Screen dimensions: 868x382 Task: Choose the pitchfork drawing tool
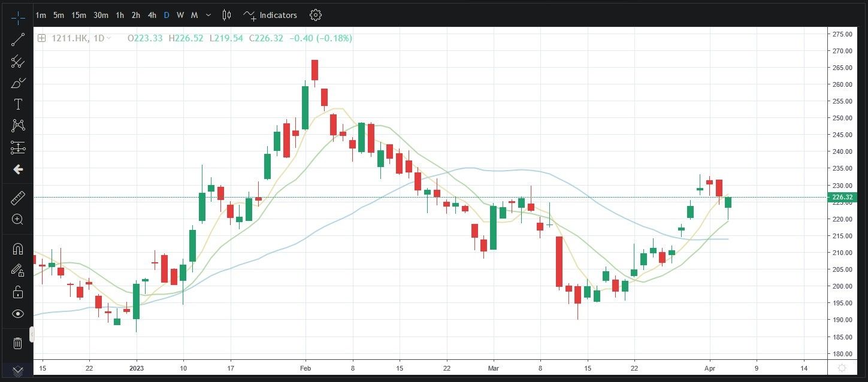click(18, 61)
